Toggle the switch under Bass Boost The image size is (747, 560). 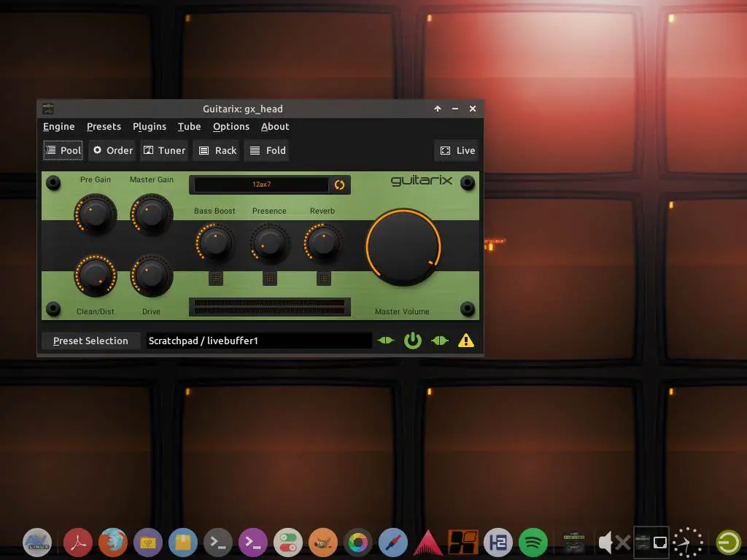(x=215, y=278)
